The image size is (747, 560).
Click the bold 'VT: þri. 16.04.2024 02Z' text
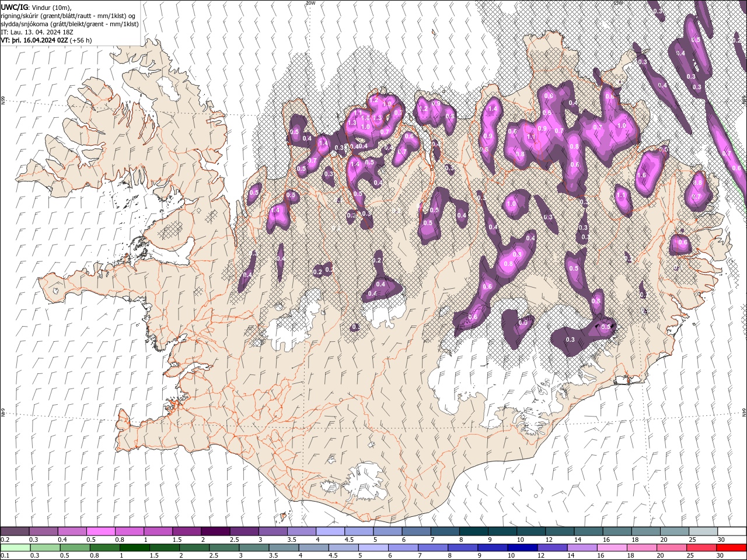(x=34, y=40)
